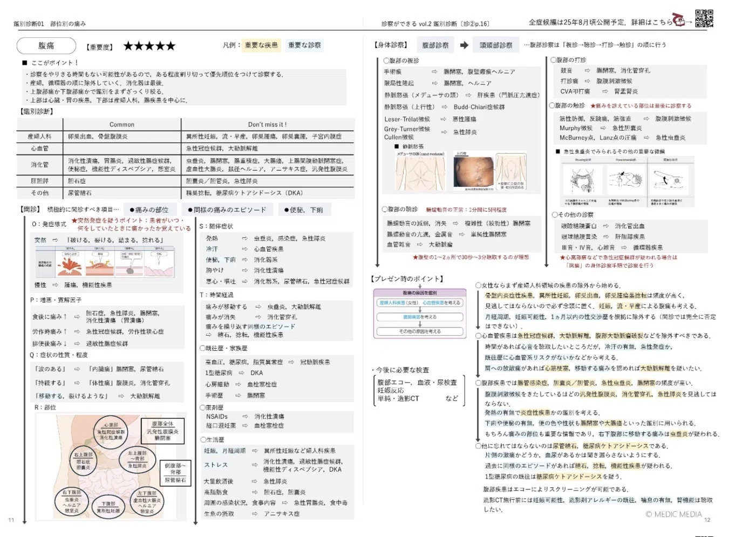
Task: Click the QR code in the header
Action: coord(704,18)
